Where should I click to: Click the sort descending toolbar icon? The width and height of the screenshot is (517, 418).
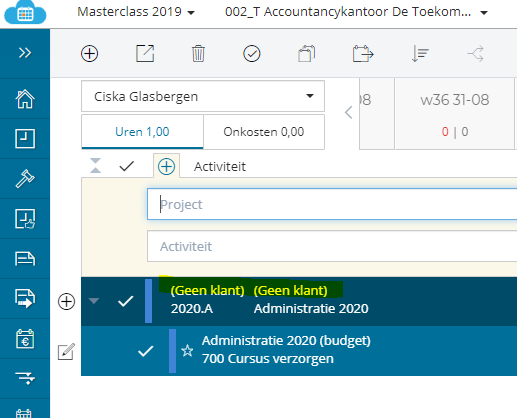(x=420, y=54)
